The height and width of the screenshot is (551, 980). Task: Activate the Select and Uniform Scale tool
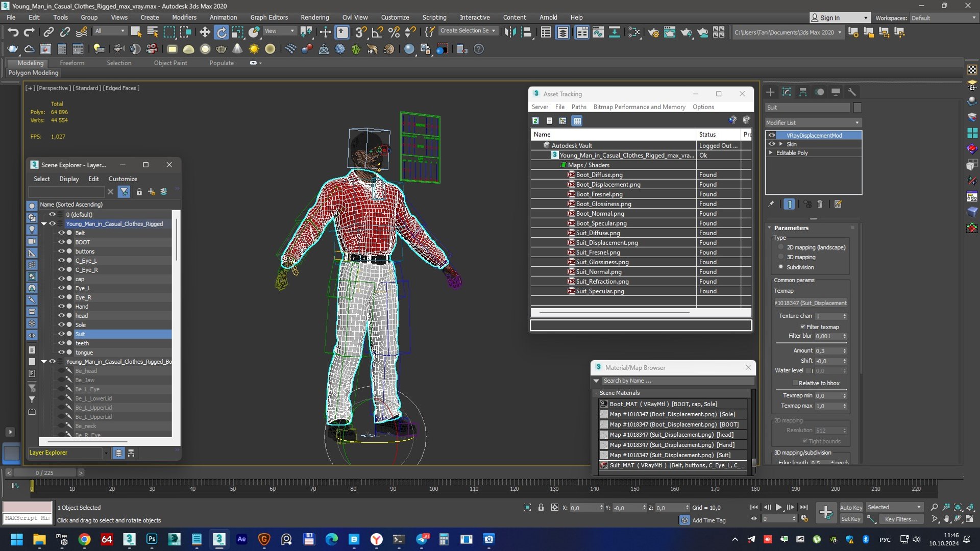point(238,32)
